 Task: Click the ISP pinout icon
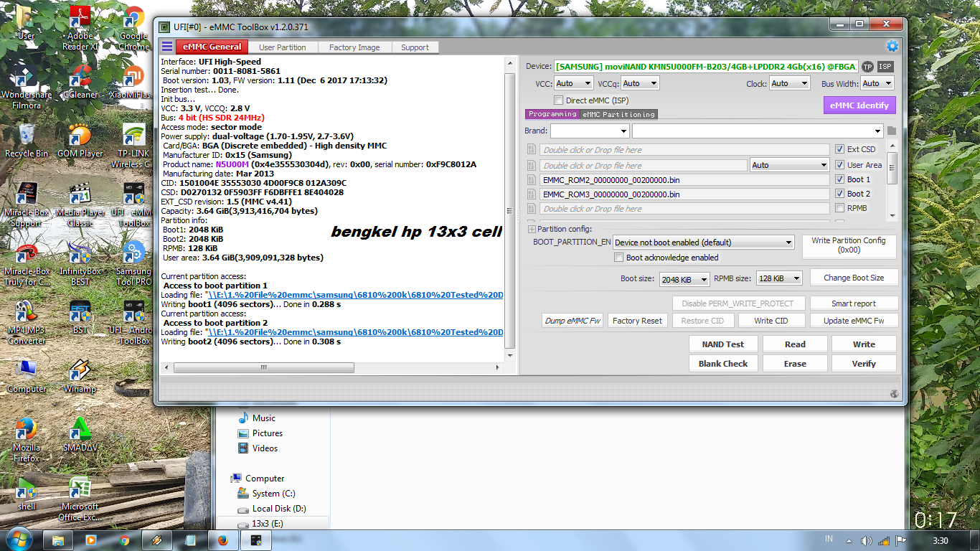(x=885, y=66)
